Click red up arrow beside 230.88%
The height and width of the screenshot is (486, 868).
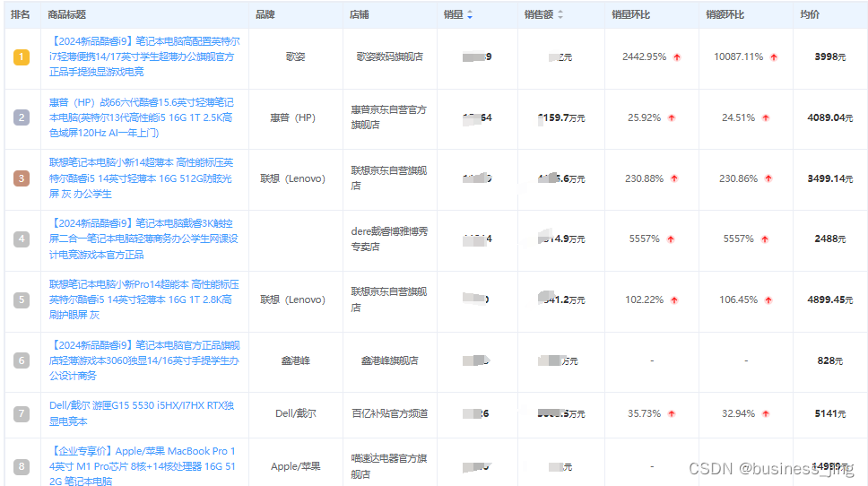674,178
